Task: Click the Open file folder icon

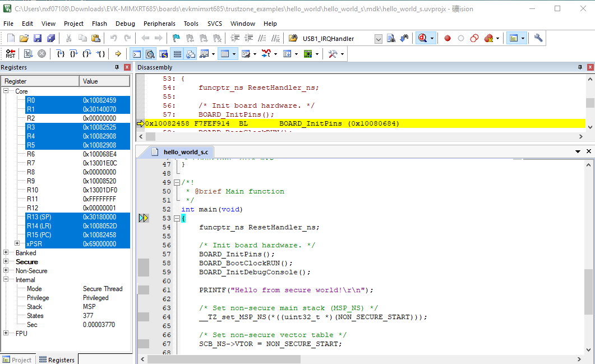Action: pos(24,38)
